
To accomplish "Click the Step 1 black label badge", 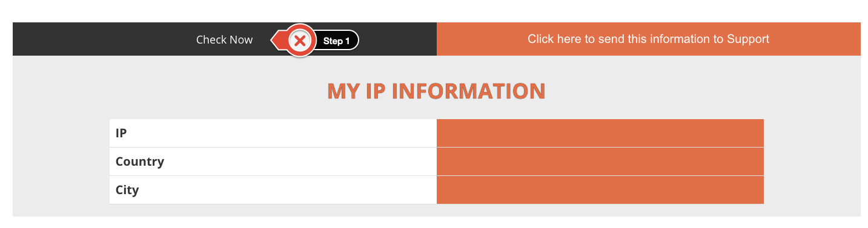I will [337, 41].
